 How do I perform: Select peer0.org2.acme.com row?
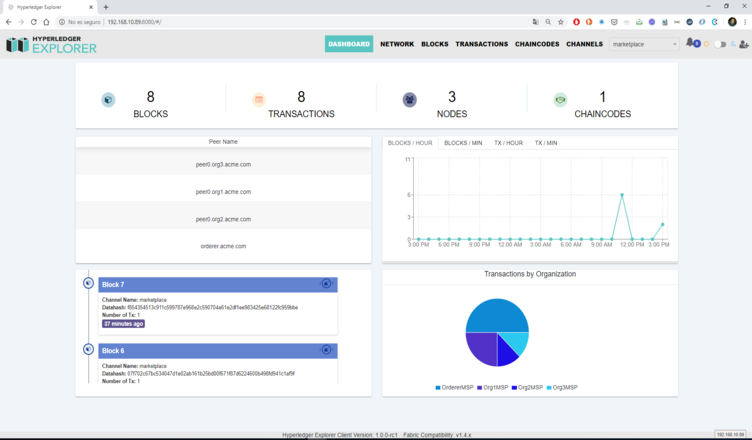223,219
